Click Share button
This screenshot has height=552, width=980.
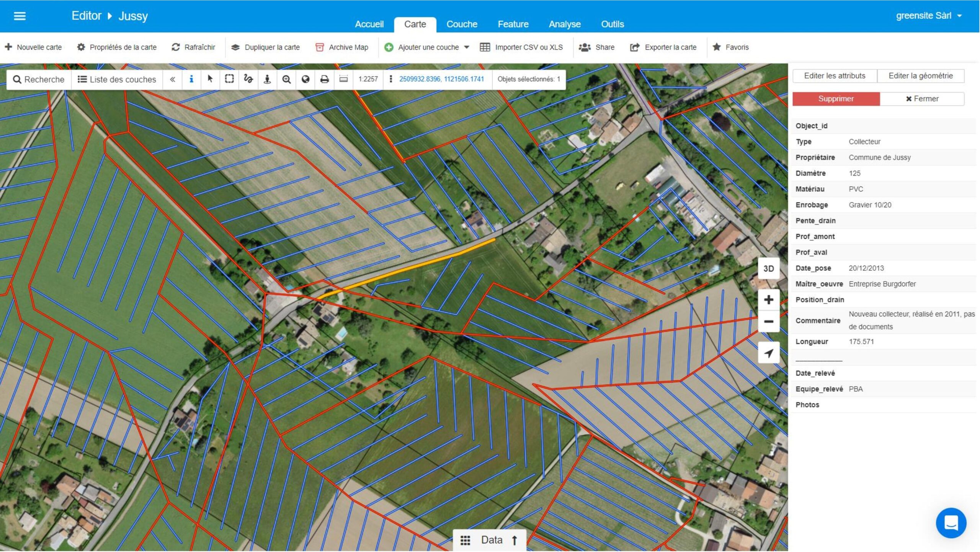pos(597,47)
